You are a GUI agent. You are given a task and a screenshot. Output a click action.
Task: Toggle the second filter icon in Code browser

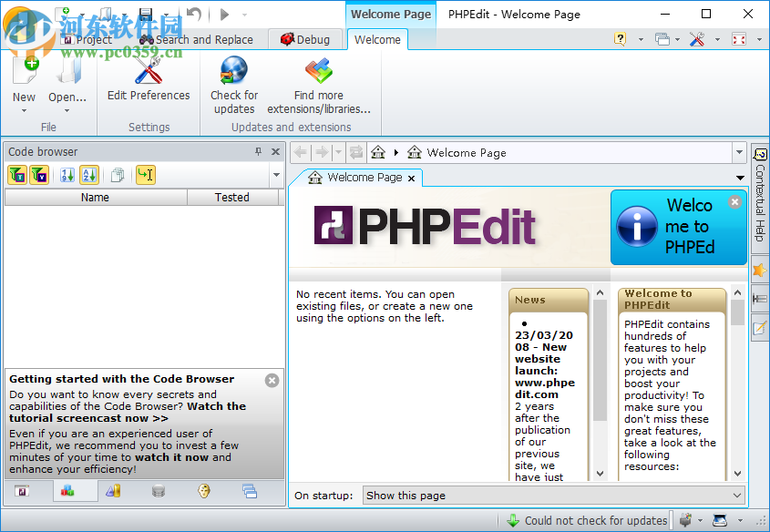pyautogui.click(x=39, y=174)
